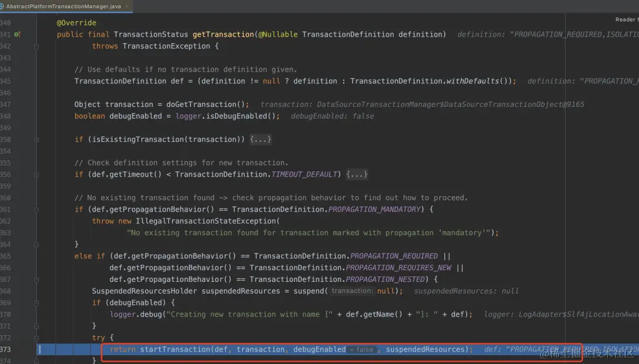The width and height of the screenshot is (639, 364).
Task: Click the Reader mode label at top right
Action: (627, 19)
